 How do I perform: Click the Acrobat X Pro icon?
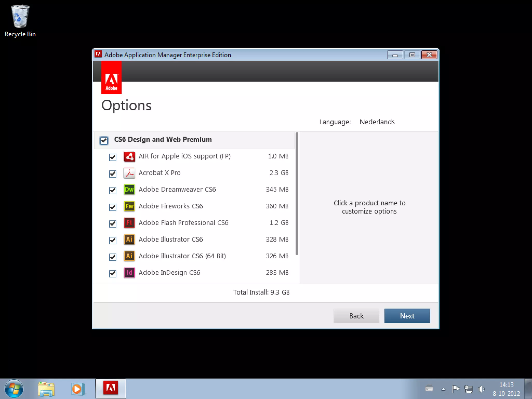129,173
